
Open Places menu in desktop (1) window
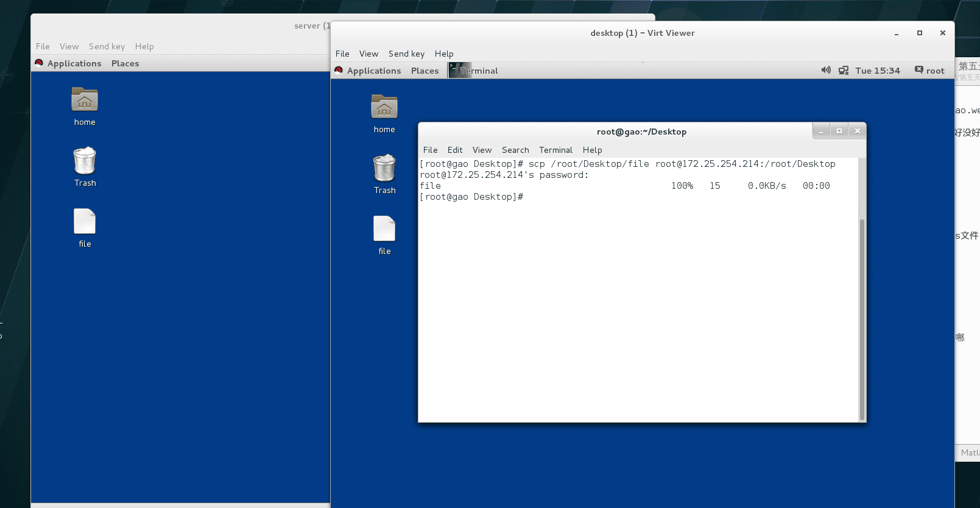point(425,71)
